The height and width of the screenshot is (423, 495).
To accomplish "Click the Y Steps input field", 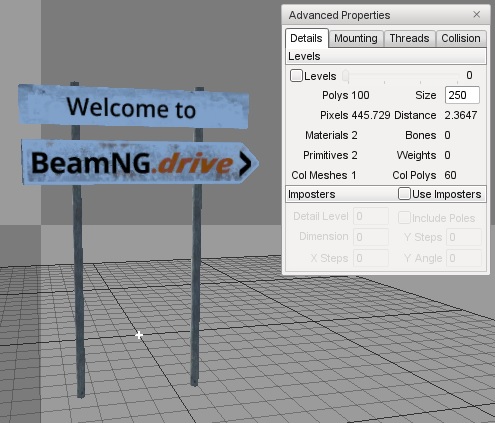I will pos(464,237).
